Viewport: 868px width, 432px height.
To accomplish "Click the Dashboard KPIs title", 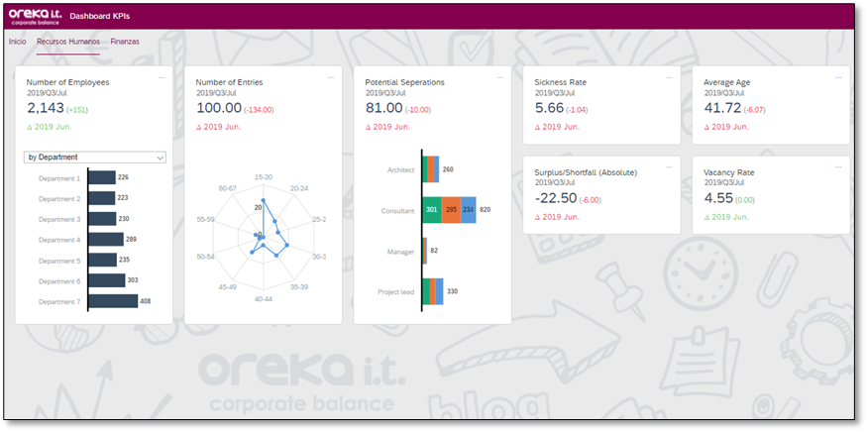I will click(100, 16).
